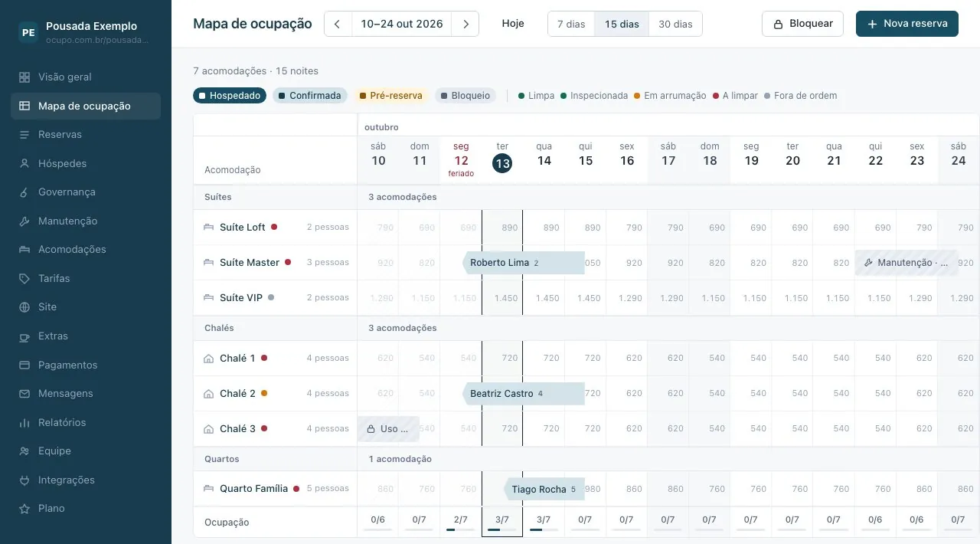The image size is (980, 544).
Task: Switch to 30 dias view
Action: tap(675, 24)
